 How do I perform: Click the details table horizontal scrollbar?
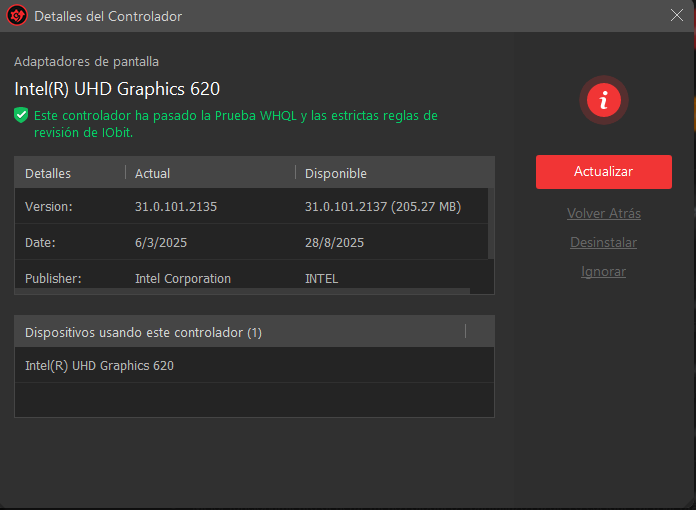(x=242, y=291)
